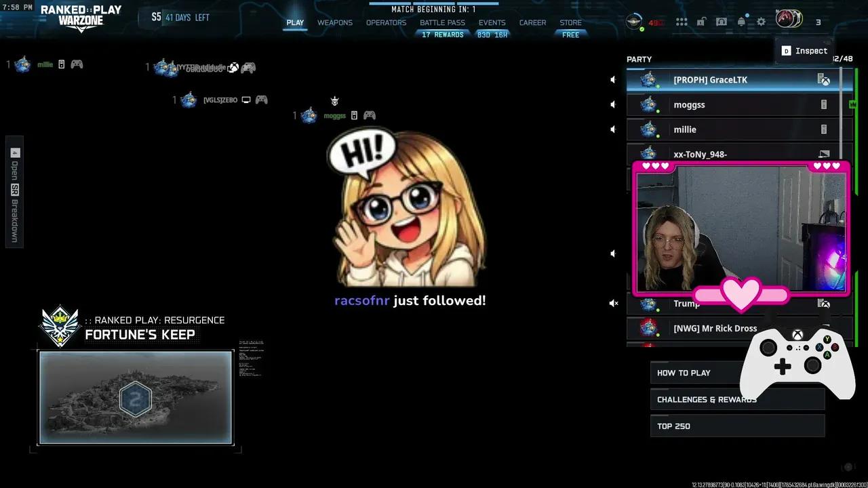Switch to the EVENTS tab
The image size is (868, 488).
pyautogui.click(x=492, y=22)
